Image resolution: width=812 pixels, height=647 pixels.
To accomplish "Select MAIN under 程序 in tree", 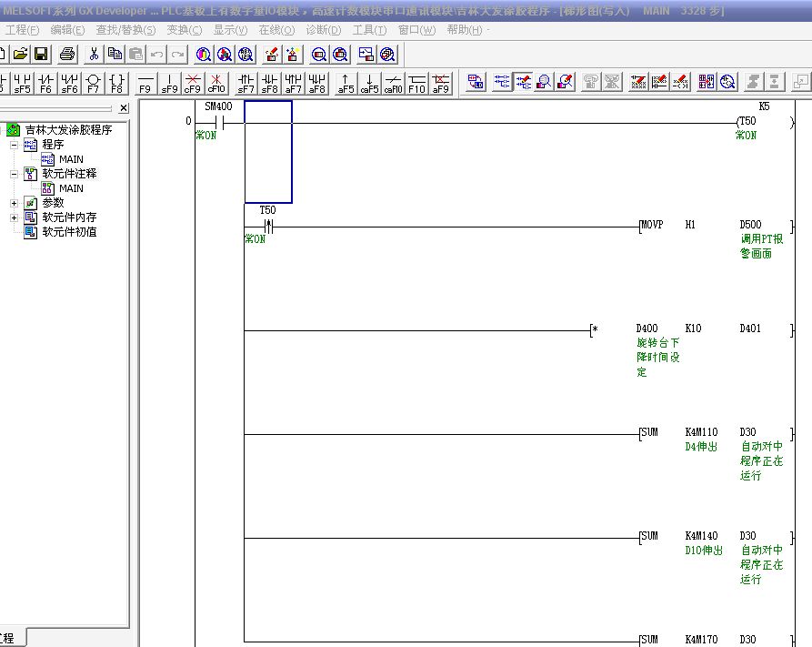I will (71, 159).
